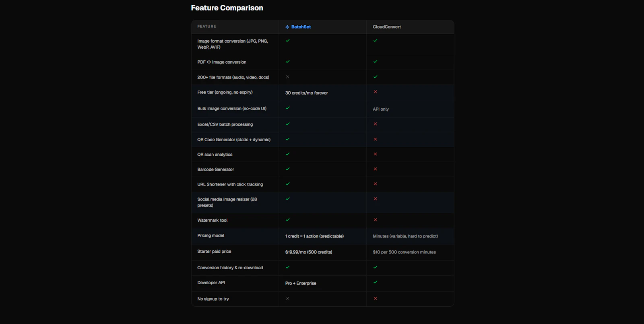
Task: Click CloudConvert red X for Excel/CSV batch processing
Action: pos(376,124)
